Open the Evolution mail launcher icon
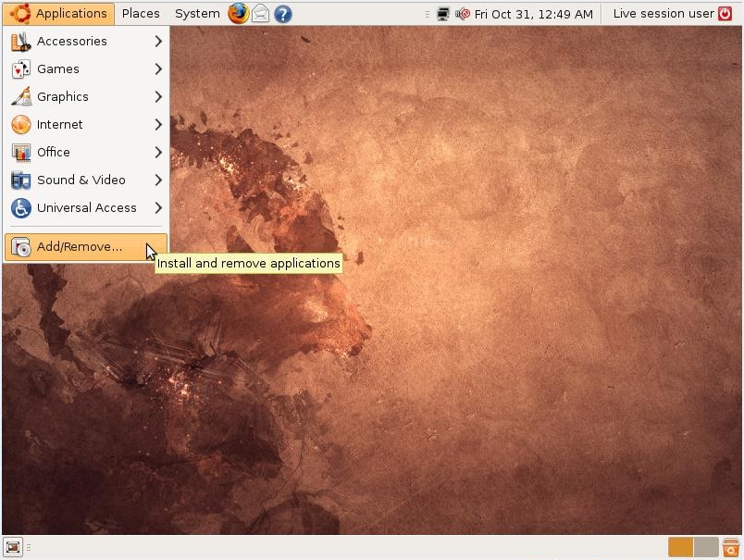 [x=260, y=14]
